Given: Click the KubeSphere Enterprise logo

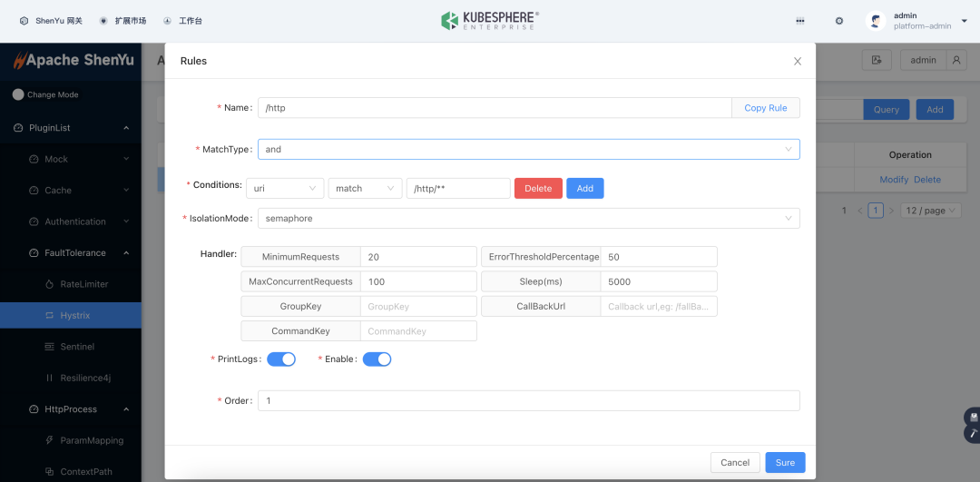Looking at the screenshot, I should click(x=489, y=21).
